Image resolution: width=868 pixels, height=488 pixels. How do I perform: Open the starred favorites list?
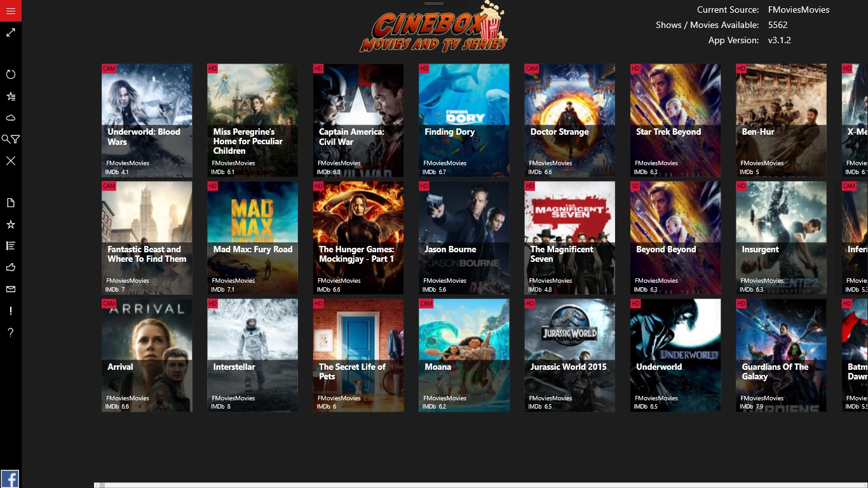[x=11, y=96]
